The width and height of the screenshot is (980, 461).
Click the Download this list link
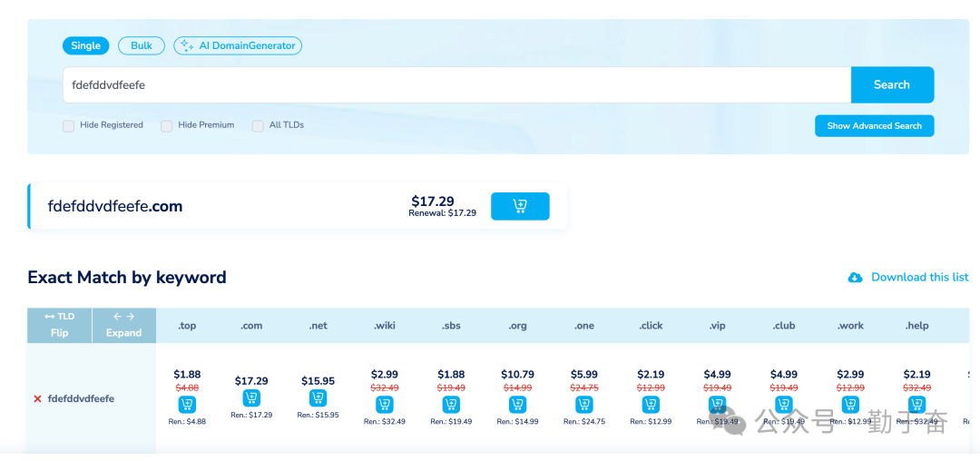(x=919, y=278)
